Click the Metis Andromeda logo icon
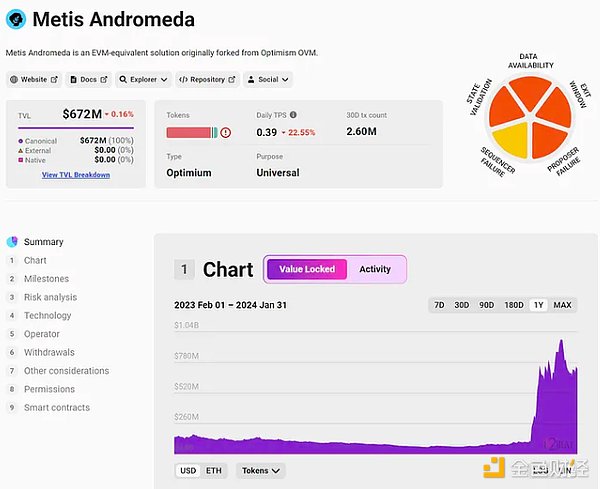600x489 pixels. point(17,19)
